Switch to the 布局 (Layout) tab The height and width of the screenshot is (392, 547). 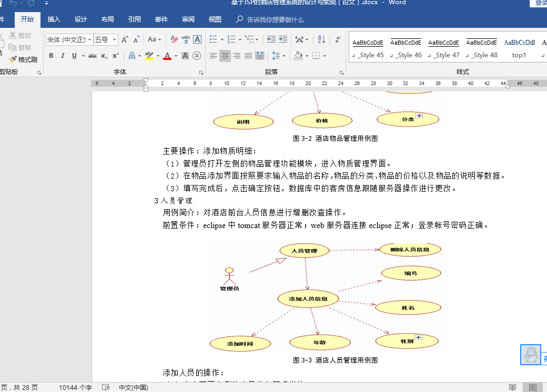coord(107,19)
